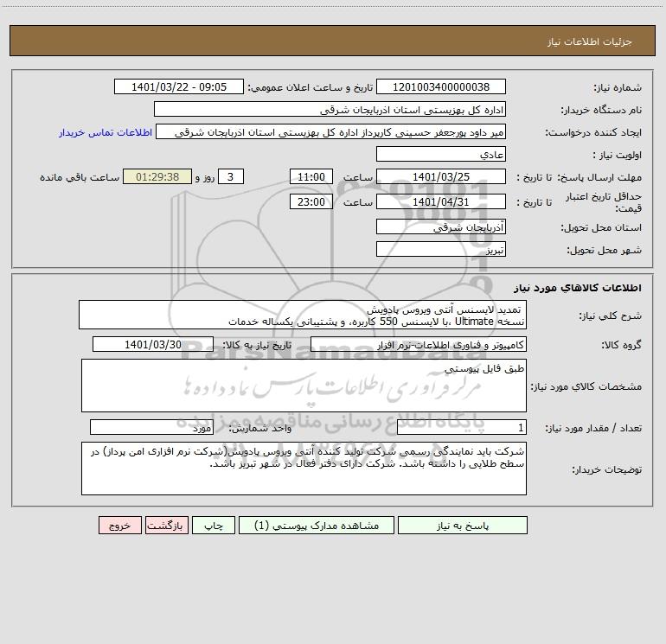Click the خروج exit button

tap(119, 525)
